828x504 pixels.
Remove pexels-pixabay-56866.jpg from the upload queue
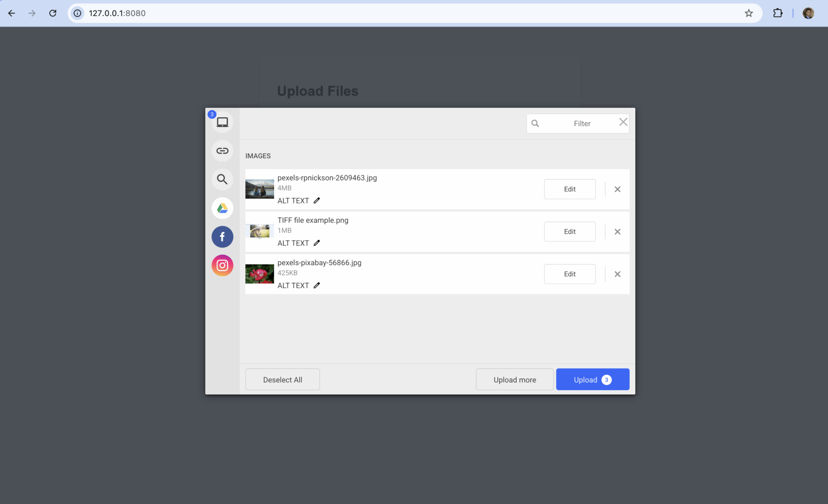(617, 274)
